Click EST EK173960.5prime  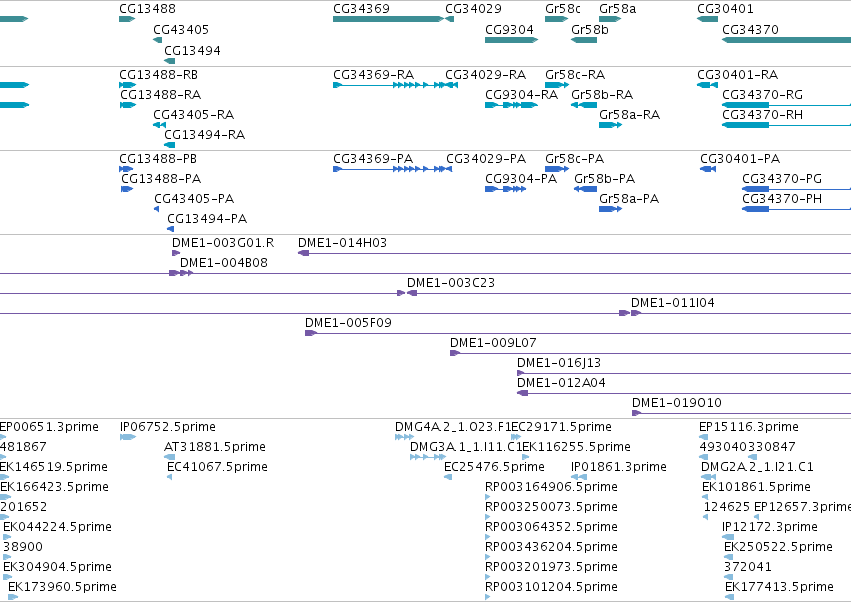[x=13, y=597]
